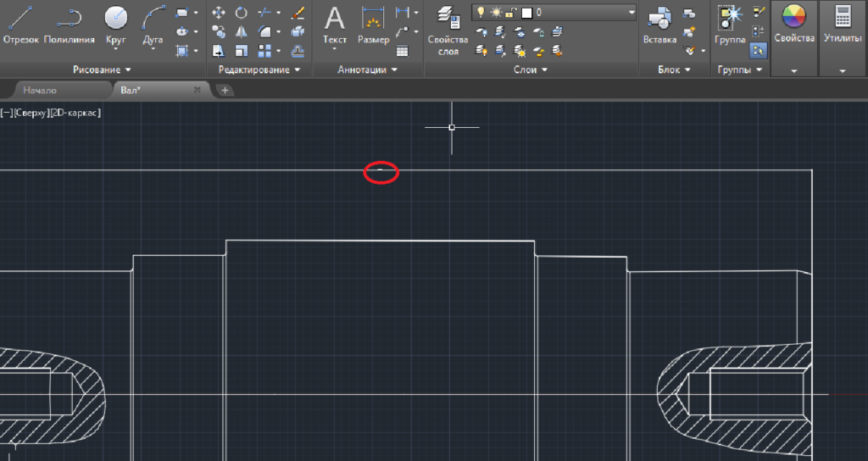Toggle layer on/off lightbulb in layer box
The width and height of the screenshot is (868, 461).
pyautogui.click(x=481, y=13)
